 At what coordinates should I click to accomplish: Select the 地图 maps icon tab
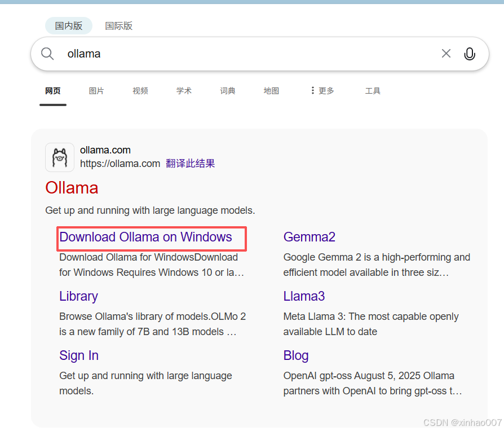click(x=271, y=90)
